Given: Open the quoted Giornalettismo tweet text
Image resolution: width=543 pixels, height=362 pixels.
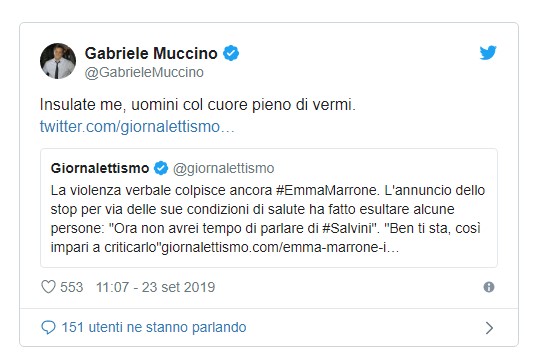Looking at the screenshot, I should point(268,219).
